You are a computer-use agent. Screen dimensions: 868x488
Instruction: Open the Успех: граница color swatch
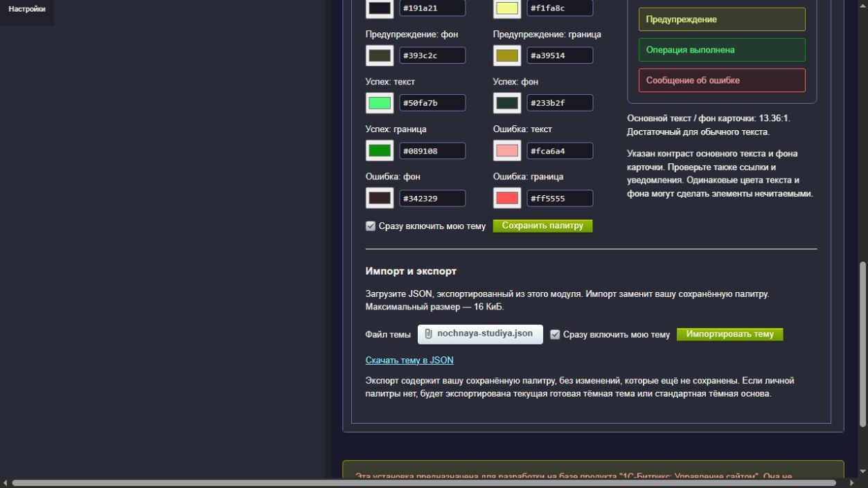[380, 150]
